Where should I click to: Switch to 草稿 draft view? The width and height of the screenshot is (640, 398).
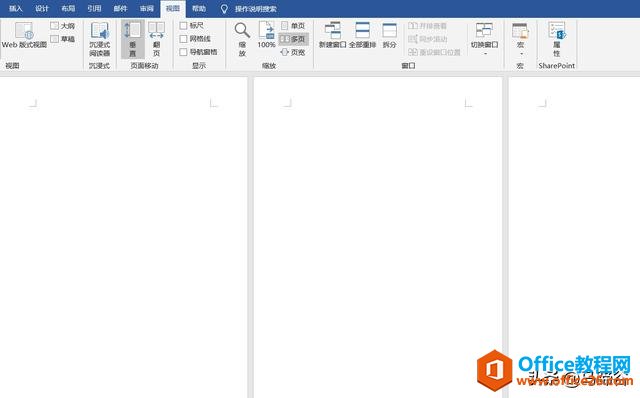[62, 39]
